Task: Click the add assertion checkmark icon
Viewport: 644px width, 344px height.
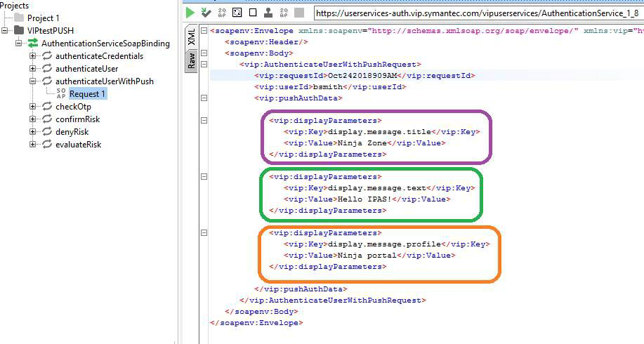Action: (206, 13)
